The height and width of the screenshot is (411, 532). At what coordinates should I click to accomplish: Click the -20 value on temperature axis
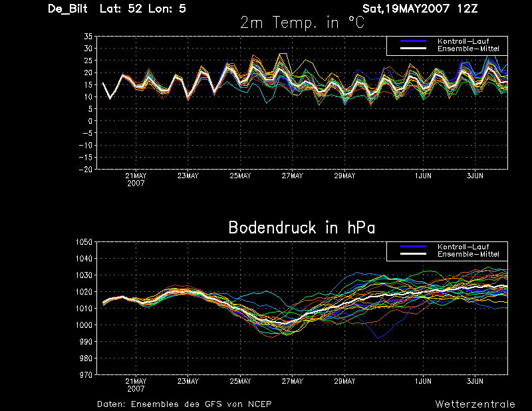coord(86,170)
